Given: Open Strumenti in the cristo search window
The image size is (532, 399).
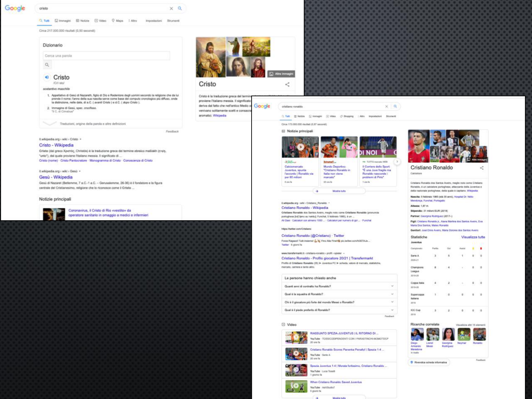Looking at the screenshot, I should 173,21.
